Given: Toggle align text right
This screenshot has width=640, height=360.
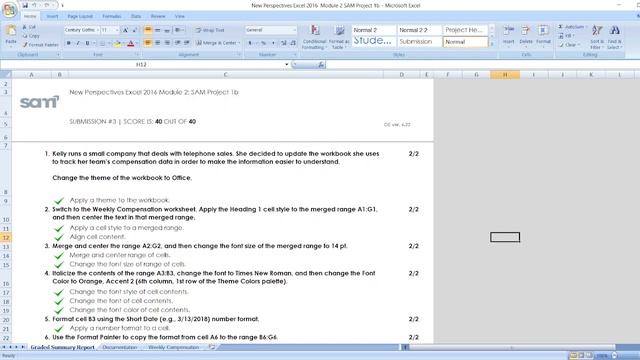Looking at the screenshot, I should pos(167,43).
